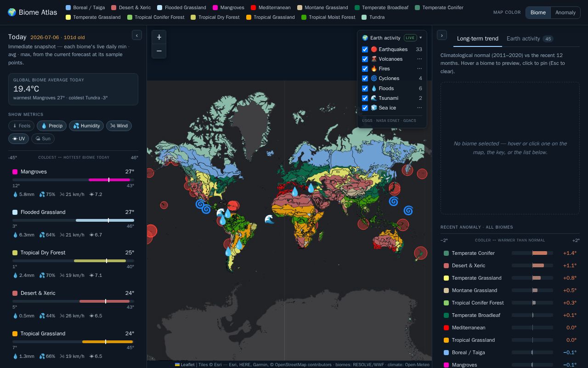Toggle the Feels metric chip
This screenshot has width=588, height=368.
tap(21, 126)
